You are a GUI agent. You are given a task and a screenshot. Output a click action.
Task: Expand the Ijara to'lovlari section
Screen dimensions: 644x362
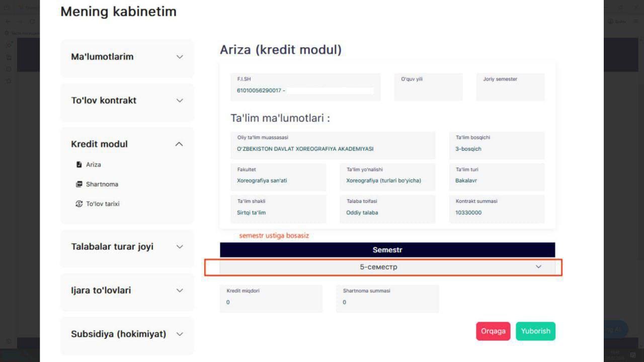coord(180,291)
